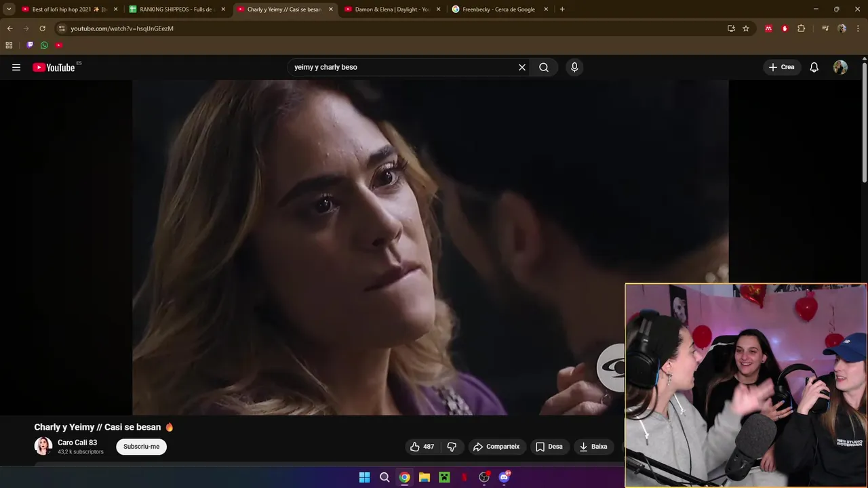Open OBS Studio from the taskbar
This screenshot has height=488, width=868.
click(484, 477)
